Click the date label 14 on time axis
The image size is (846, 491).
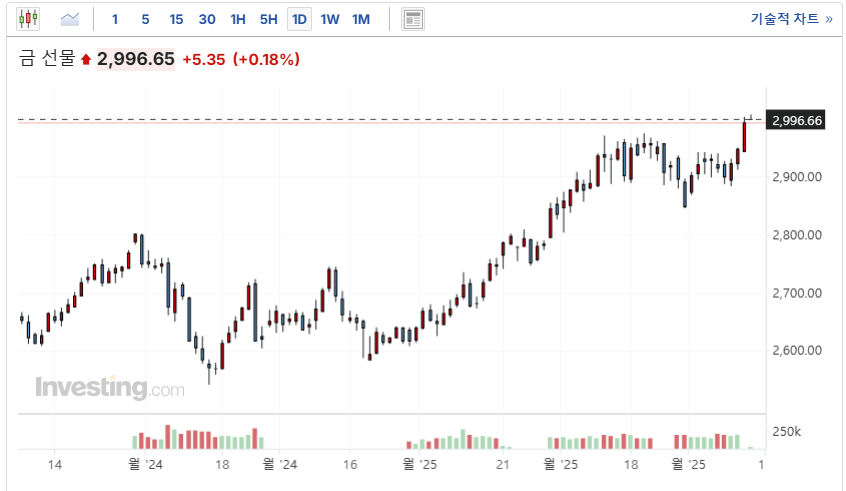tap(54, 464)
